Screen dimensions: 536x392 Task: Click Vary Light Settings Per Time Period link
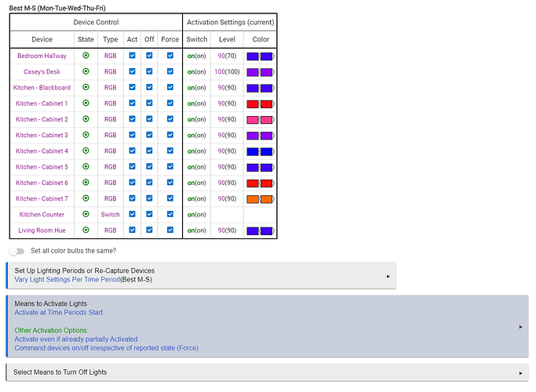(67, 279)
